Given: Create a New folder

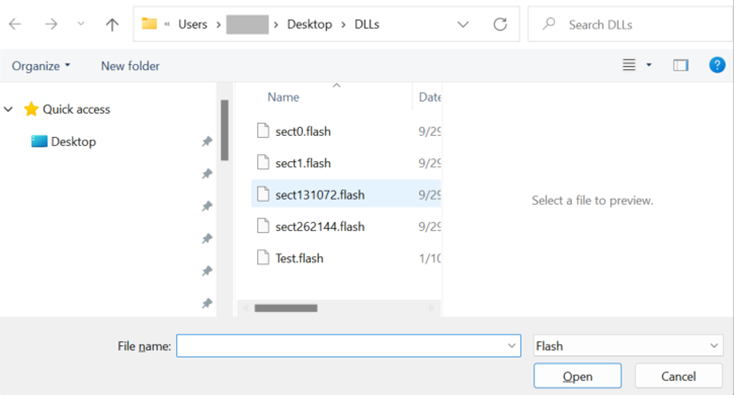Looking at the screenshot, I should [x=130, y=66].
